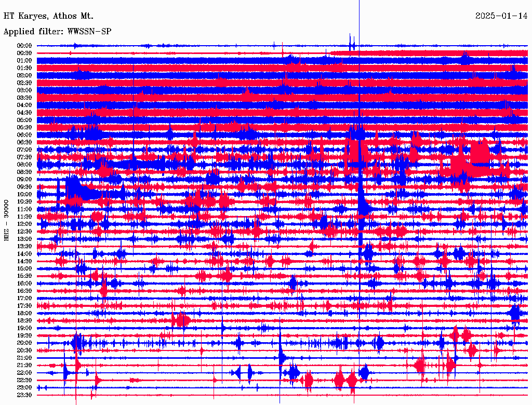Image resolution: width=532 pixels, height=405 pixels.
Task: Select the 20:00 time label
Action: 24,343
